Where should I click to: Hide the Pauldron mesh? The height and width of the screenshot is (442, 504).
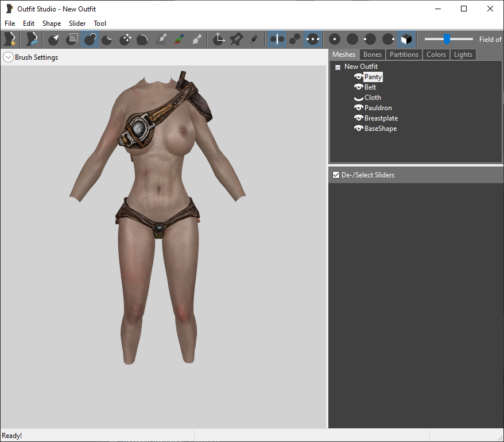pyautogui.click(x=358, y=108)
